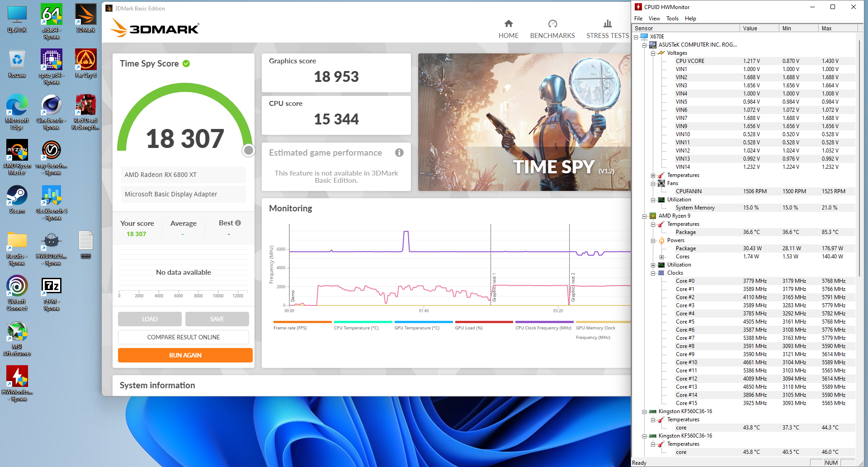Expand the Cores node under Powers

[661, 257]
